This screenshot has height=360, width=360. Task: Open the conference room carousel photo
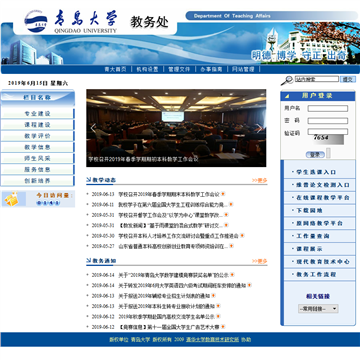click(x=176, y=128)
